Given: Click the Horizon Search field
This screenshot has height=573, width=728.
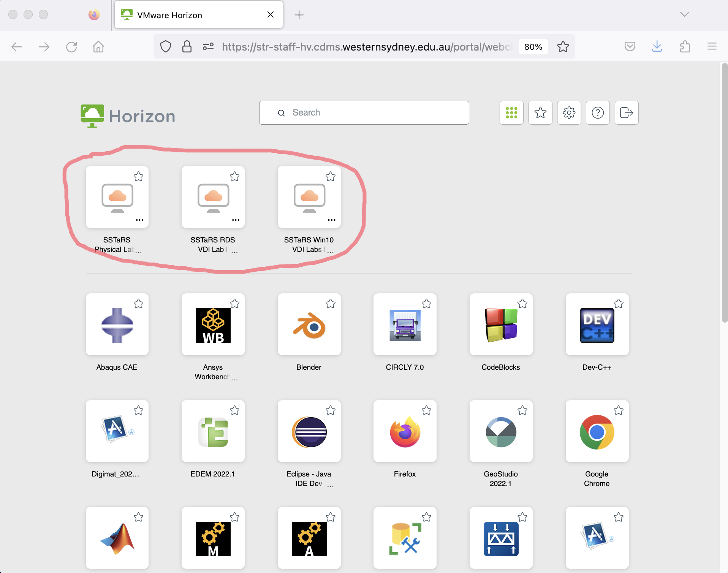Looking at the screenshot, I should coord(364,112).
